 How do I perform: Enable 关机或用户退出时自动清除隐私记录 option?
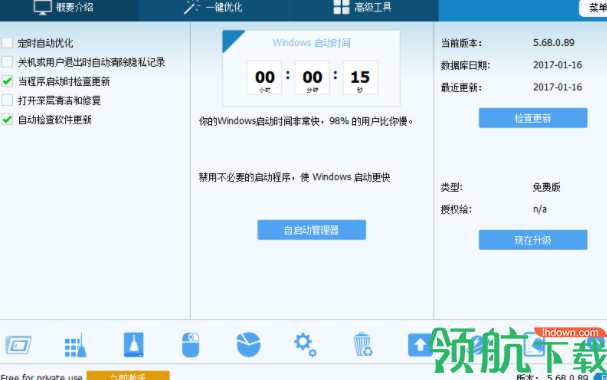[x=7, y=62]
